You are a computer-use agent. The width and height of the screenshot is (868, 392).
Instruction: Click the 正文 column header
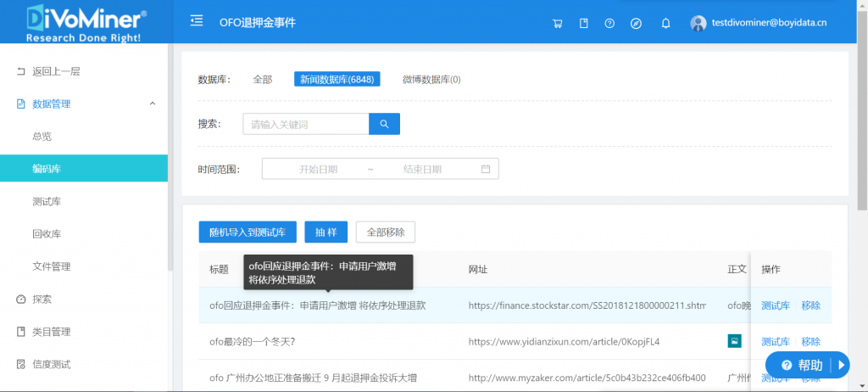point(737,270)
